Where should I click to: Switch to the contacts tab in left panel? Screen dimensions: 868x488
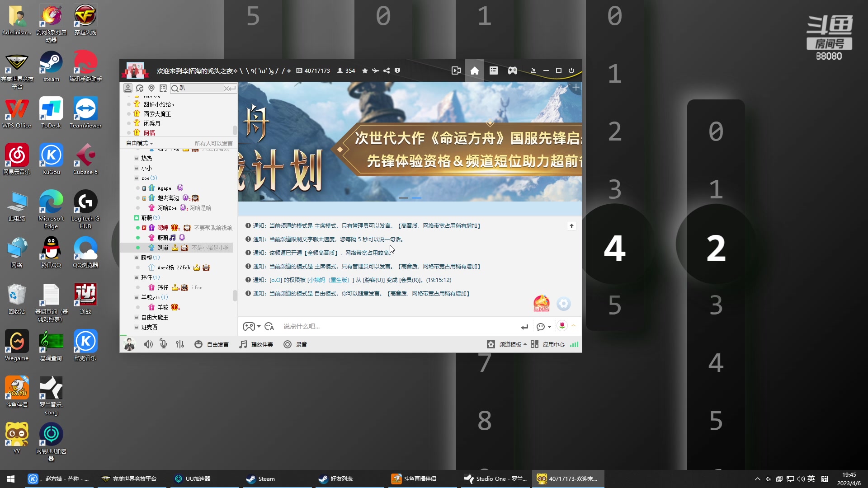coord(128,88)
